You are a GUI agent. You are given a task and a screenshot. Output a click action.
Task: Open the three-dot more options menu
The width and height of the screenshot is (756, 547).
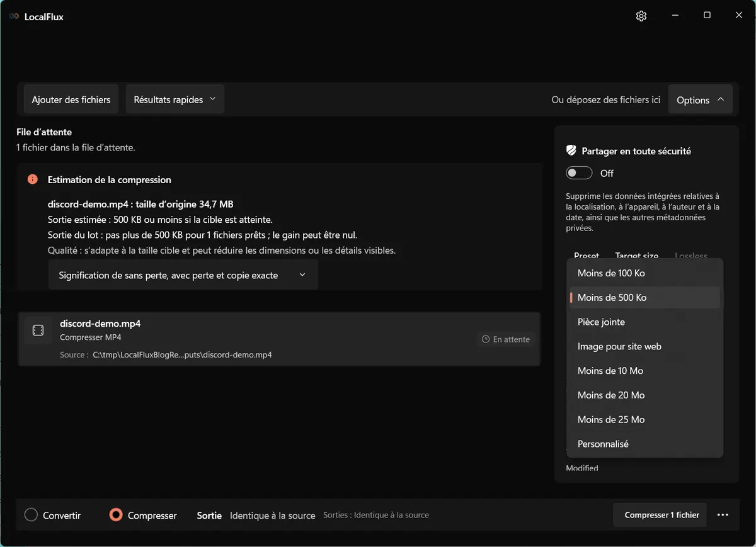pyautogui.click(x=723, y=515)
